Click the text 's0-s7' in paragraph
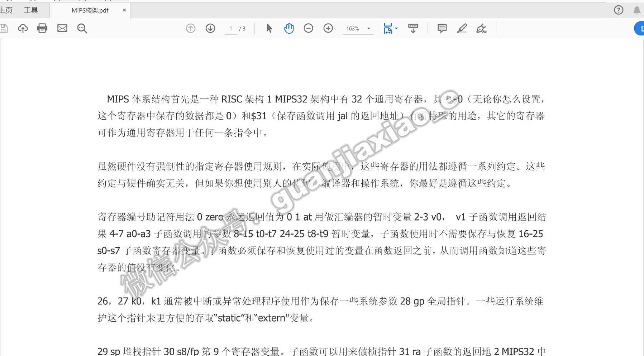This screenshot has width=644, height=356. click(109, 251)
